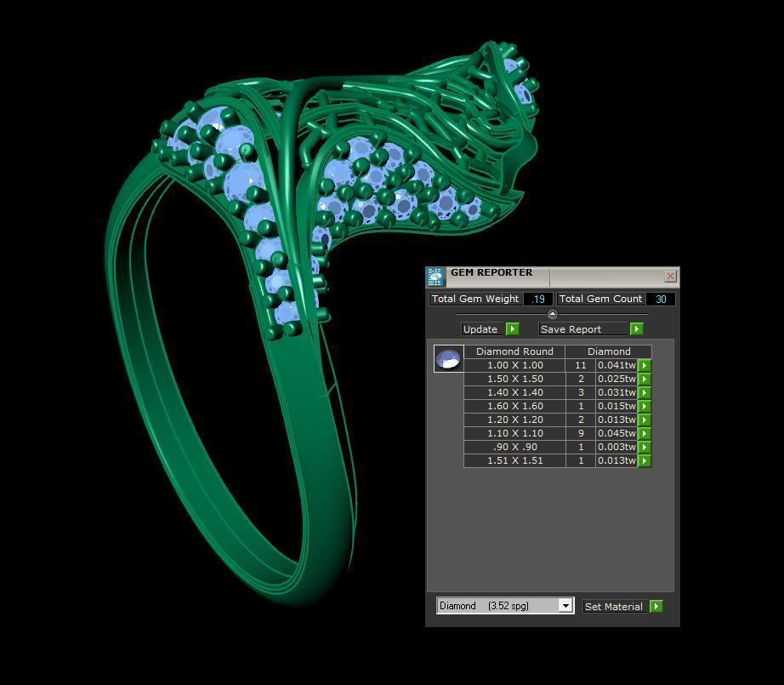This screenshot has height=685, width=784.
Task: Click green arrow for .90 X .90 row
Action: (645, 447)
